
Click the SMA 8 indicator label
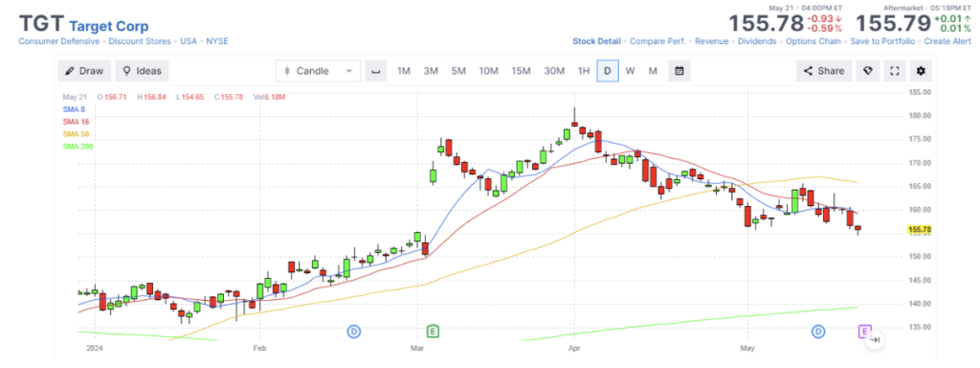[x=74, y=109]
